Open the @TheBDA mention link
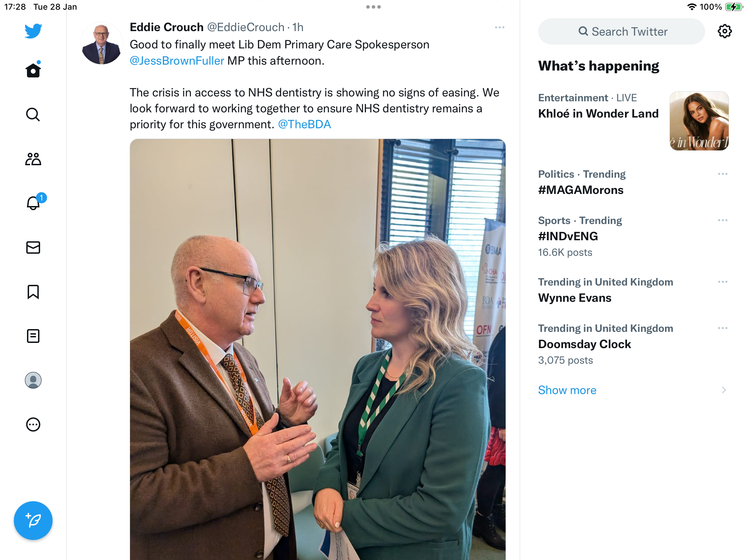747x560 pixels. pos(304,124)
